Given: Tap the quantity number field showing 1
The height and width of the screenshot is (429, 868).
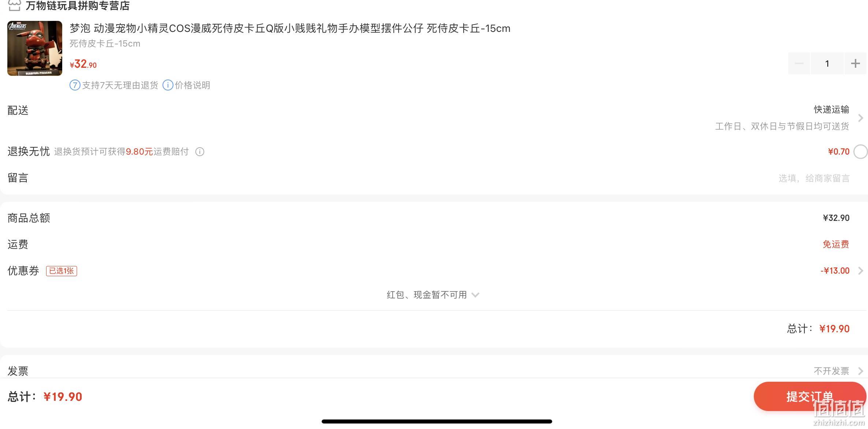Looking at the screenshot, I should tap(827, 63).
